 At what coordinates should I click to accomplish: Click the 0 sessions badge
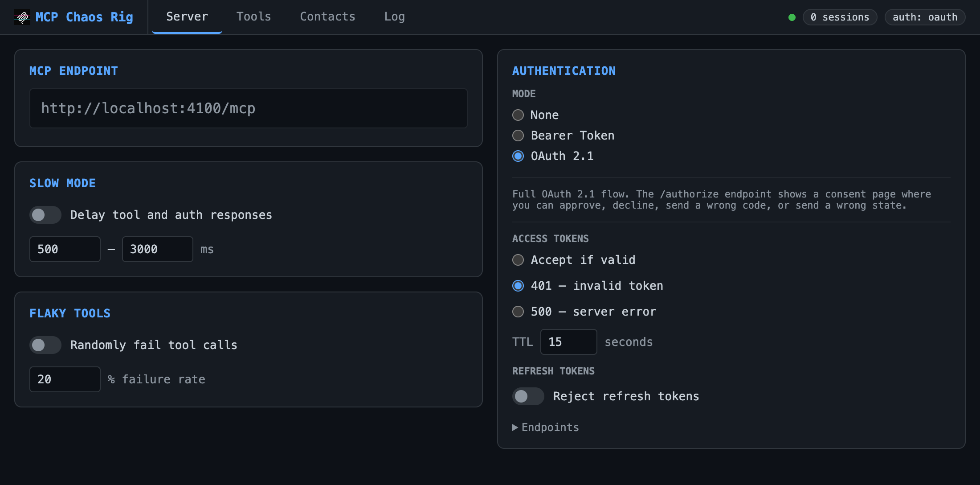(839, 17)
